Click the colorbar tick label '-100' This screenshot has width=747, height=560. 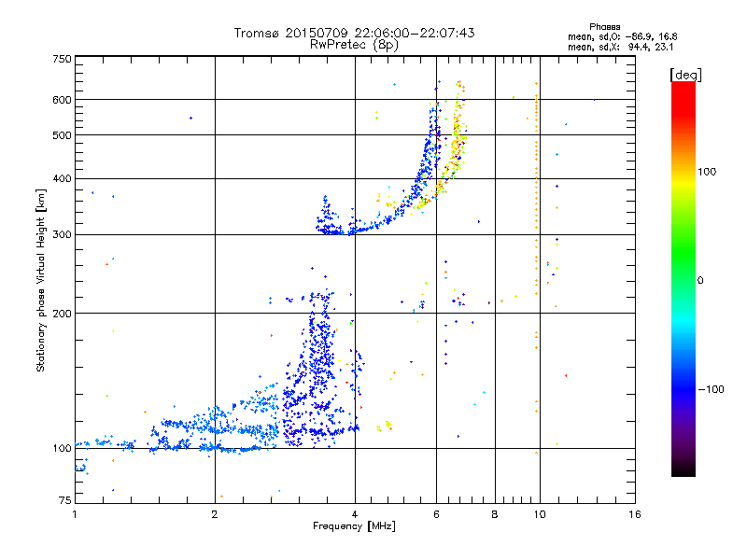711,389
